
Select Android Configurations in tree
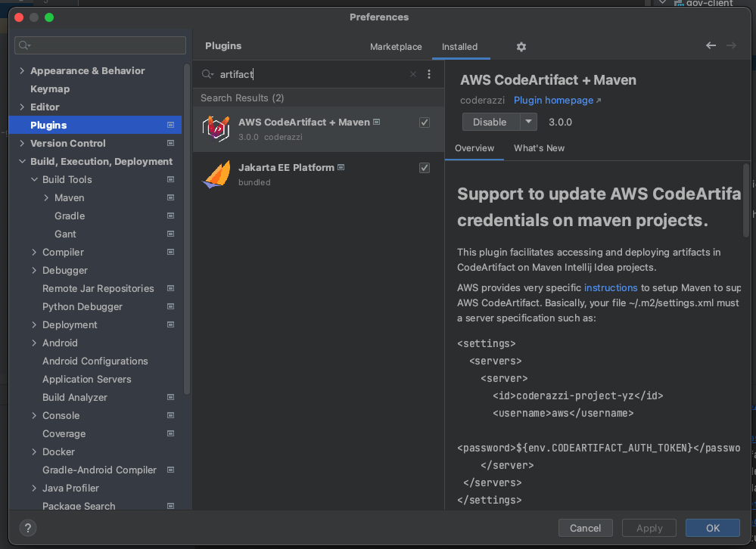(x=95, y=361)
